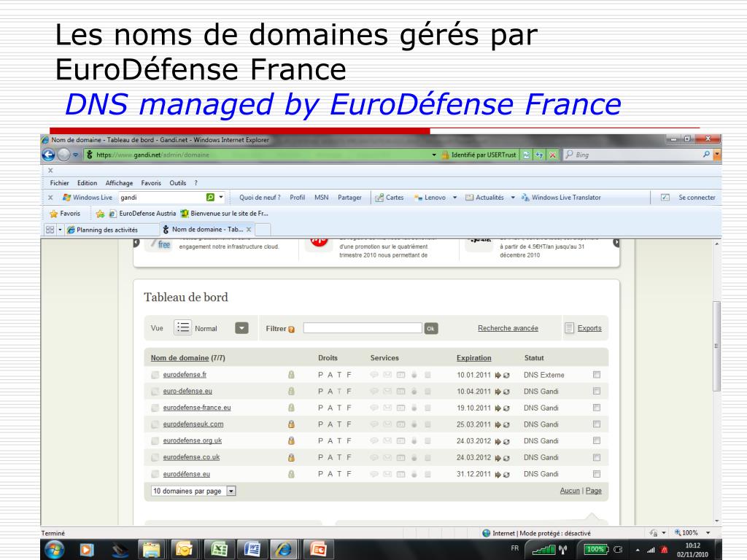Open the zoom level 100% dropdown arrow
Image resolution: width=747 pixels, height=560 pixels.
pos(708,533)
